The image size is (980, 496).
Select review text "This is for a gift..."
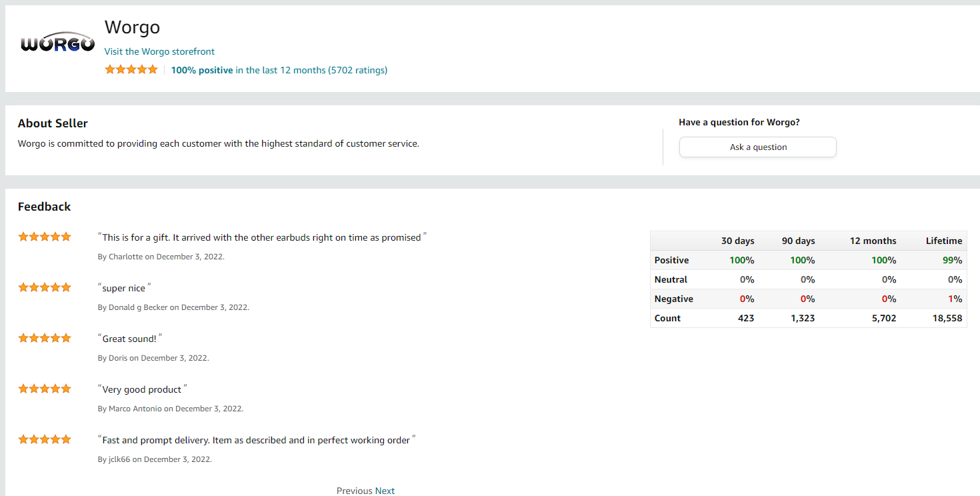point(262,237)
